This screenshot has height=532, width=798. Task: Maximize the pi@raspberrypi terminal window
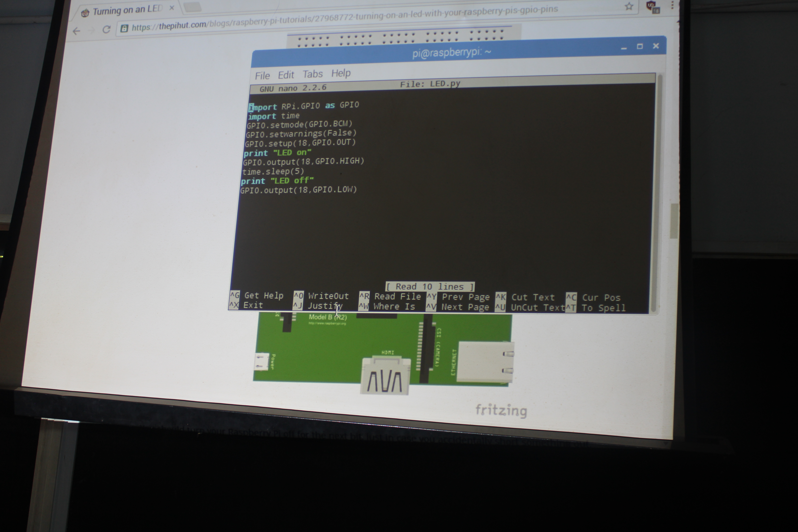pyautogui.click(x=640, y=46)
